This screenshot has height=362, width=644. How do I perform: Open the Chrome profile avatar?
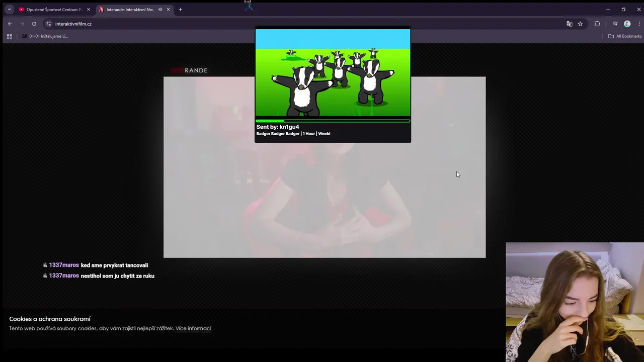pos(627,24)
